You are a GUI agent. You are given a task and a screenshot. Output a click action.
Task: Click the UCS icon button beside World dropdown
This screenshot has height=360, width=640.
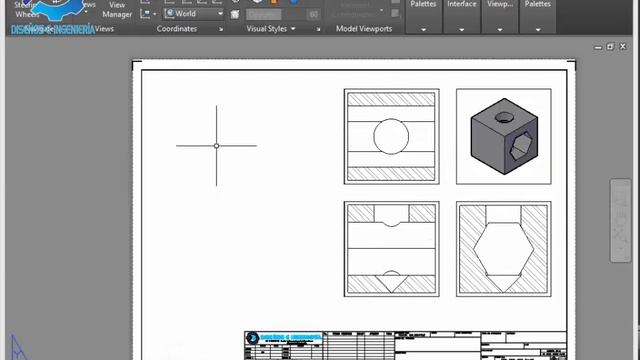[144, 14]
